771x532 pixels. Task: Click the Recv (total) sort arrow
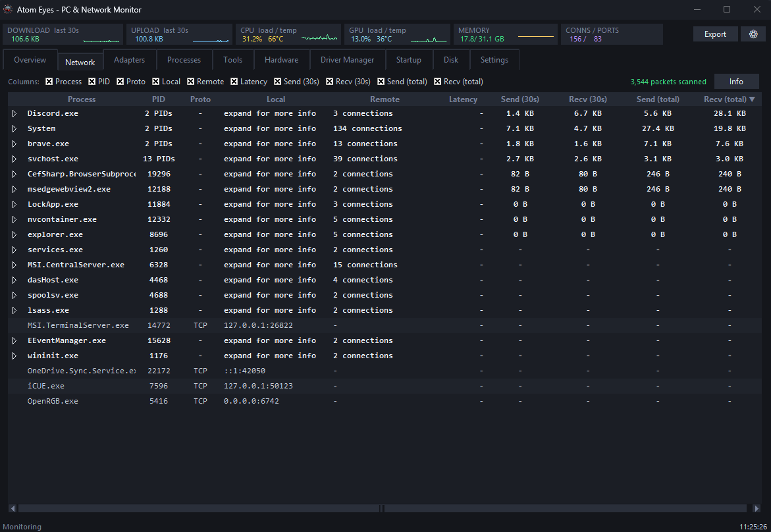[x=752, y=99]
